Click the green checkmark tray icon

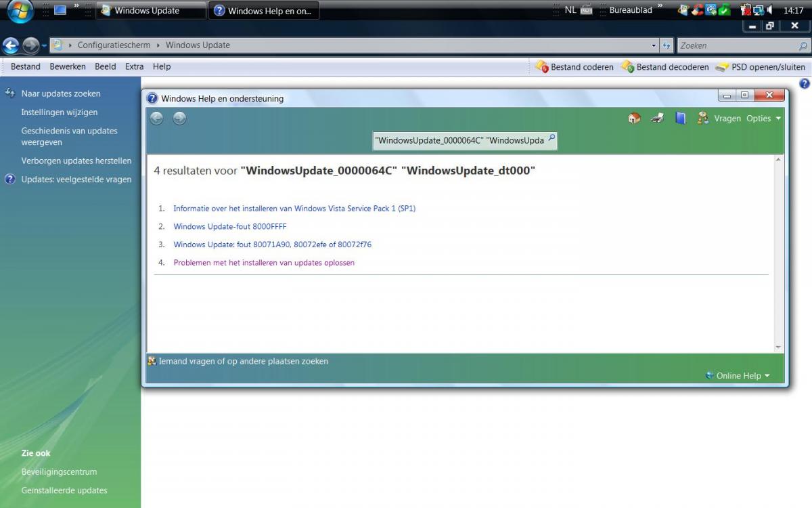click(724, 10)
